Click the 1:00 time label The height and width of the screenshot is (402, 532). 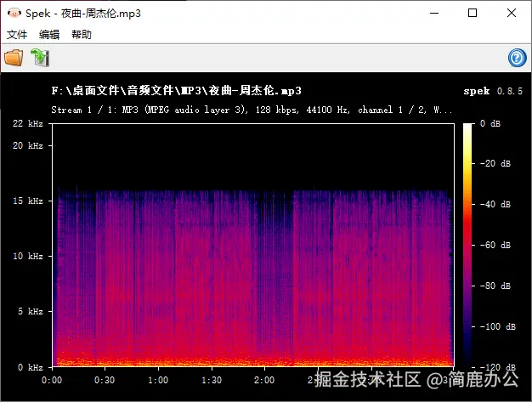(158, 380)
